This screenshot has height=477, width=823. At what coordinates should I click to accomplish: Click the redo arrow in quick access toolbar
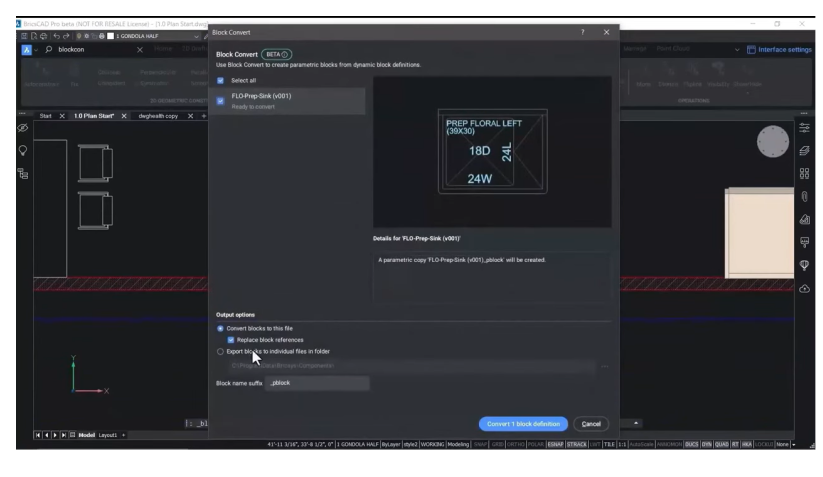(x=66, y=36)
